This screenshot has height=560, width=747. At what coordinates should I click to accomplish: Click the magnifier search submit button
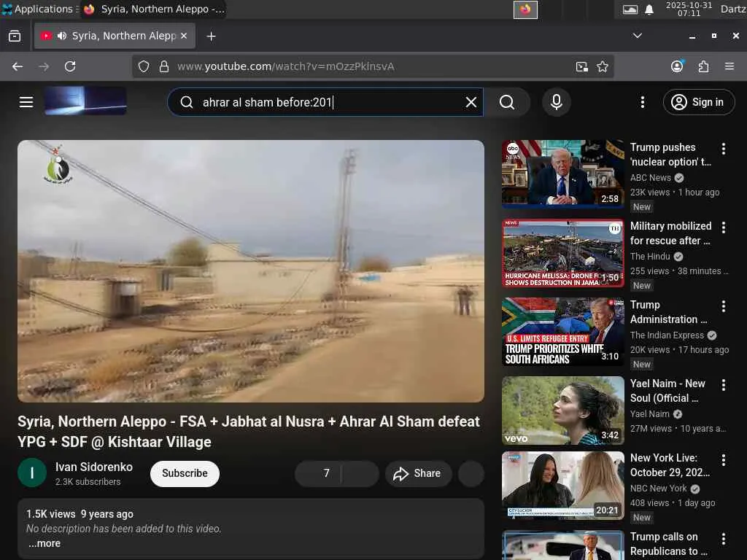507,102
